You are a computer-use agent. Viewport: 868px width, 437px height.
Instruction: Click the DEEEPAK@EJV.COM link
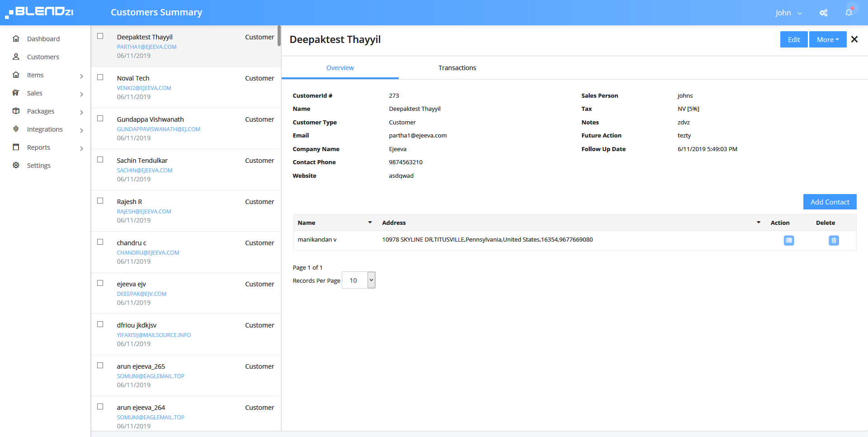point(142,294)
